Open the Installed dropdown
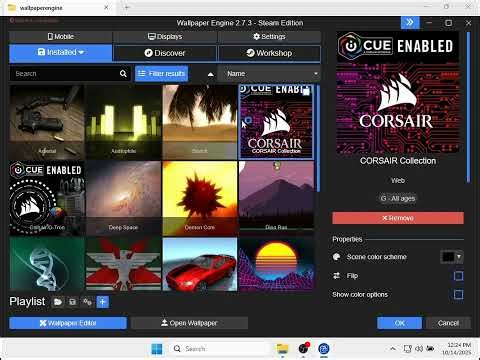 click(61, 53)
